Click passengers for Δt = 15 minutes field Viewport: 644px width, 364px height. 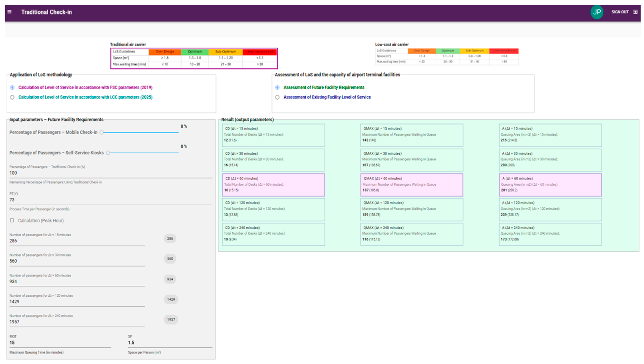tap(77, 241)
